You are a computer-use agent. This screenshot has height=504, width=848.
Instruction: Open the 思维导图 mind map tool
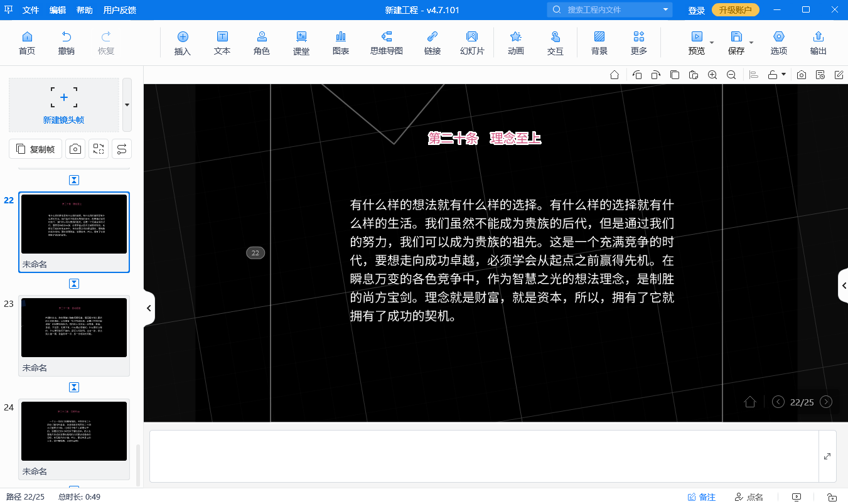(x=387, y=43)
